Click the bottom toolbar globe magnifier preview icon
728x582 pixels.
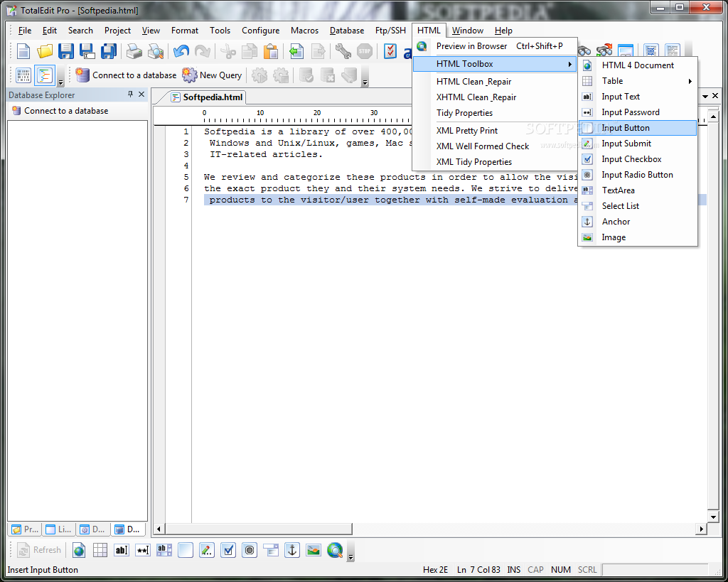pyautogui.click(x=335, y=551)
